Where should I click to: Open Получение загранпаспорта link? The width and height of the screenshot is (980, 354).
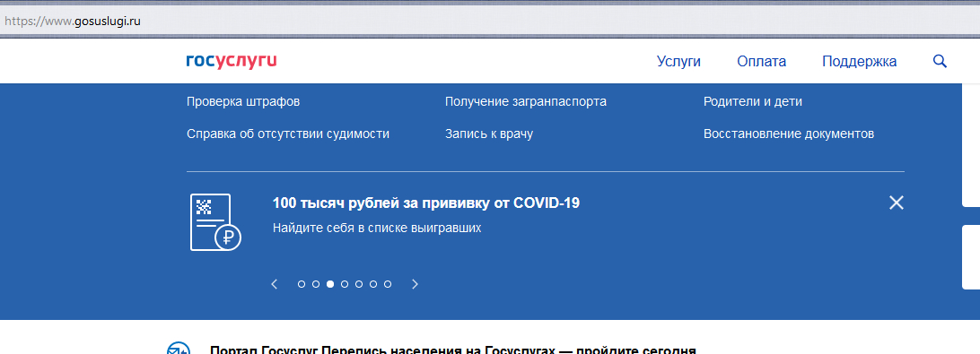[x=526, y=101]
